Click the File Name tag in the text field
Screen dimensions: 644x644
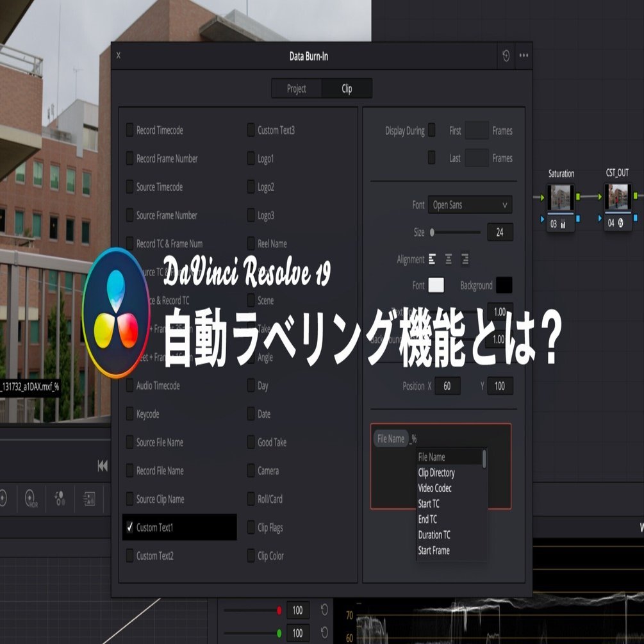pyautogui.click(x=391, y=438)
